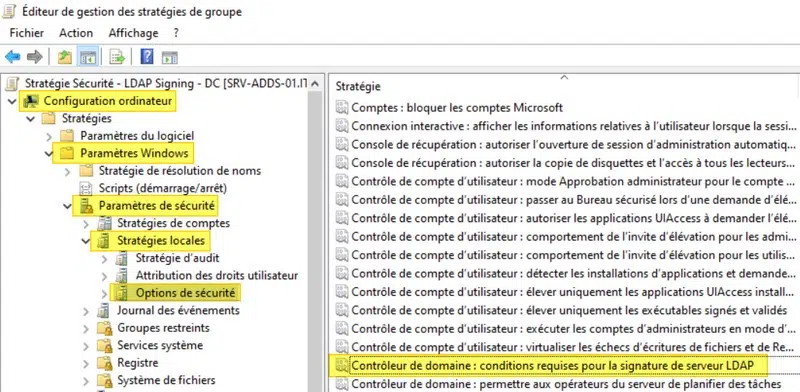This screenshot has height=392, width=800.
Task: Click the Up one level folder icon
Action: tap(65, 57)
